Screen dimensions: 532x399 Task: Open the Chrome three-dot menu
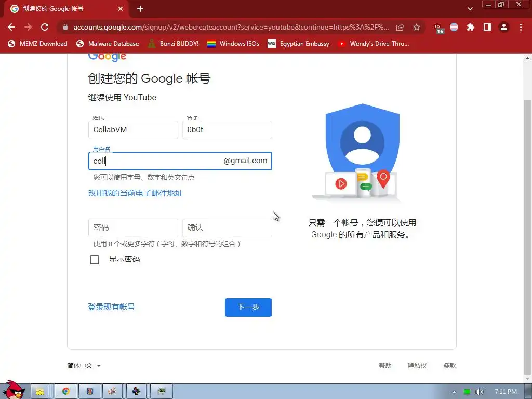pyautogui.click(x=521, y=27)
